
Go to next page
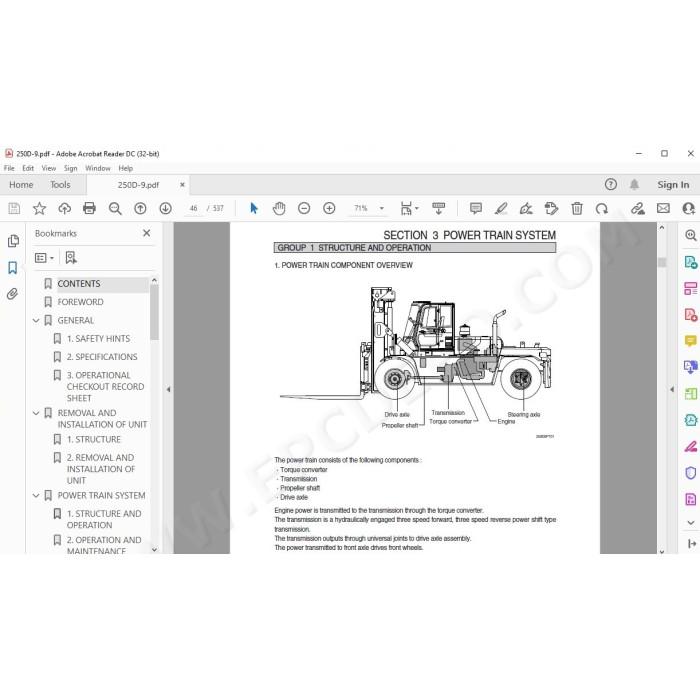166,208
